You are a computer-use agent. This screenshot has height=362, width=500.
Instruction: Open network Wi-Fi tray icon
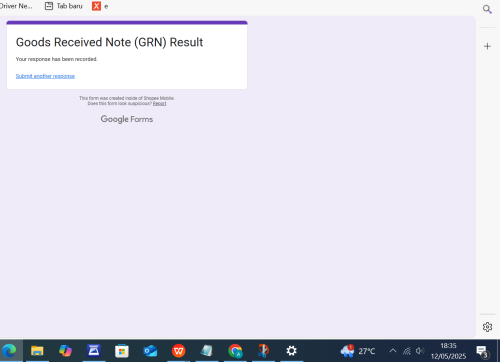click(x=407, y=351)
